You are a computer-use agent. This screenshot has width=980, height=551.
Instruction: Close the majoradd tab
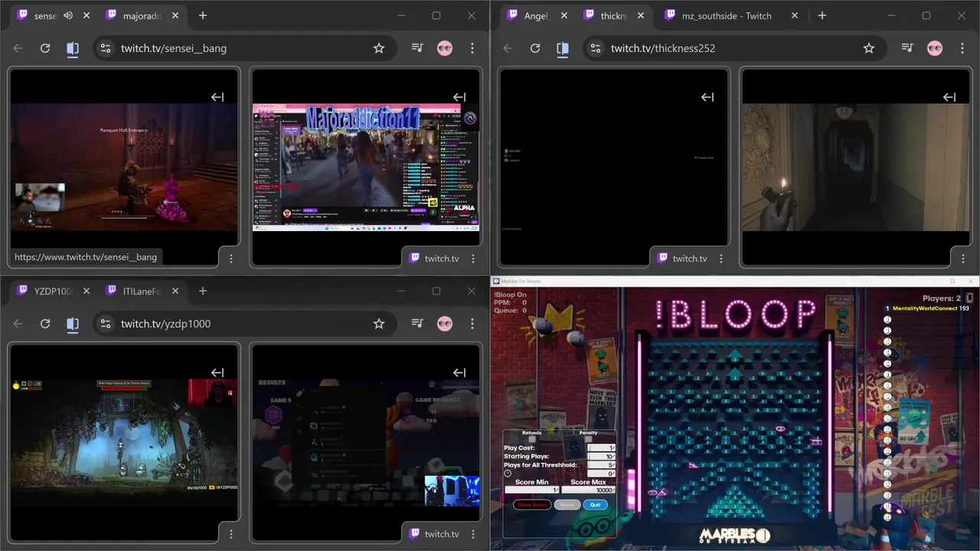coord(175,15)
